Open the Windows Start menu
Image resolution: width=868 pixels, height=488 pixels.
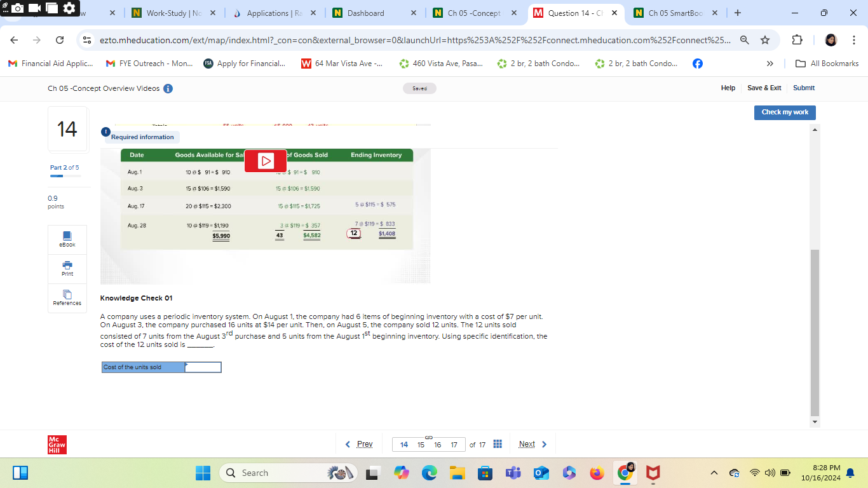203,473
